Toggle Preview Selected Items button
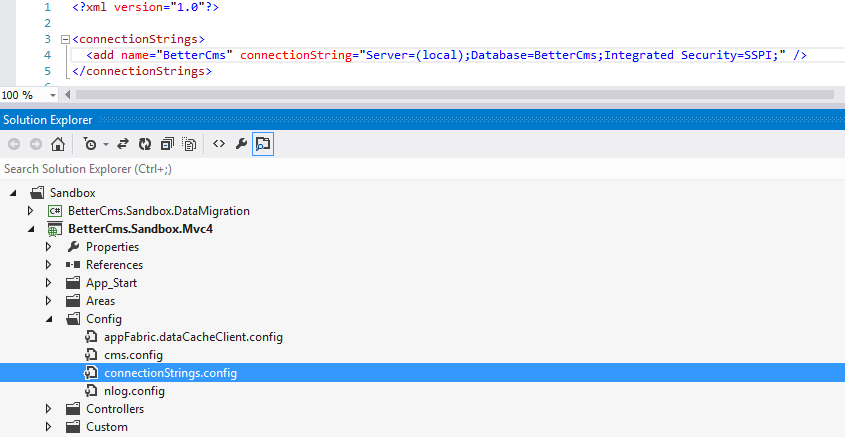This screenshot has width=845, height=437. tap(263, 144)
